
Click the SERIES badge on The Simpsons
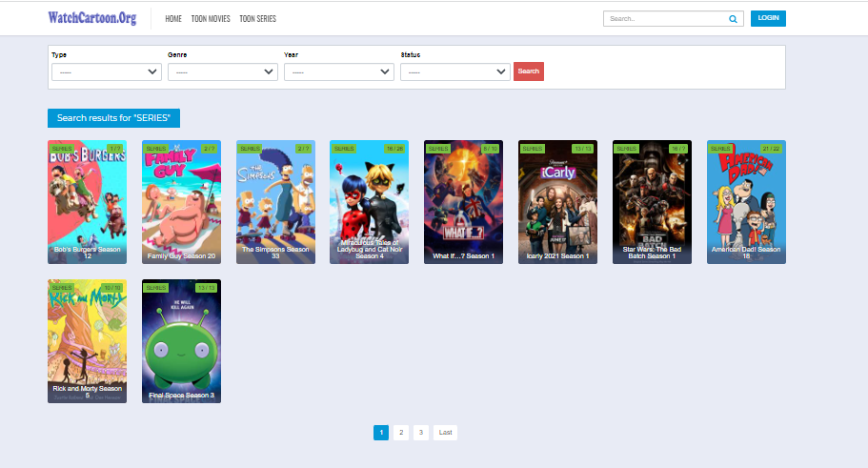(250, 149)
